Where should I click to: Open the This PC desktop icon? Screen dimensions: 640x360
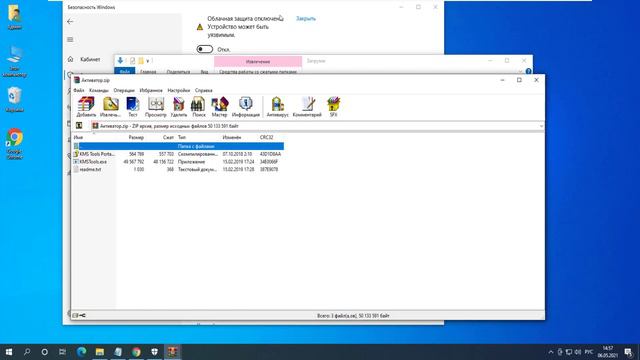[15, 61]
